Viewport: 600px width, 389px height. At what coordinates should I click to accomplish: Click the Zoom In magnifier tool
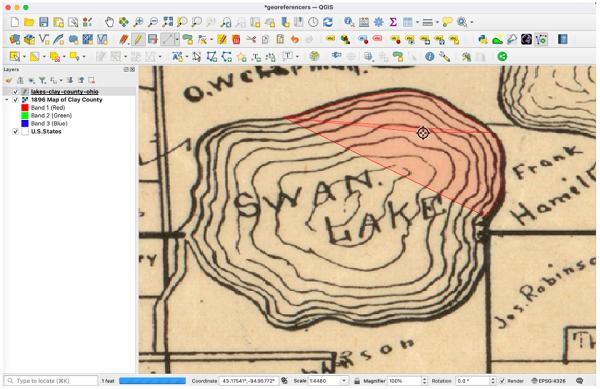pyautogui.click(x=138, y=22)
